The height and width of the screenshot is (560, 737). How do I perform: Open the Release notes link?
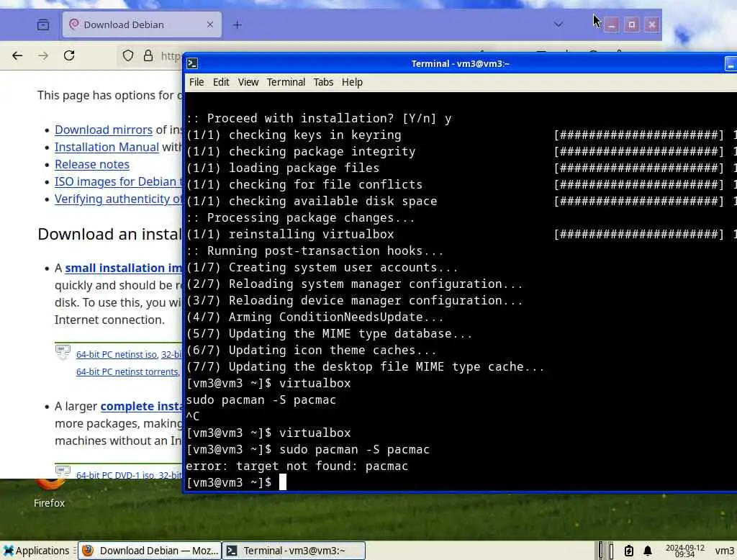click(x=92, y=165)
